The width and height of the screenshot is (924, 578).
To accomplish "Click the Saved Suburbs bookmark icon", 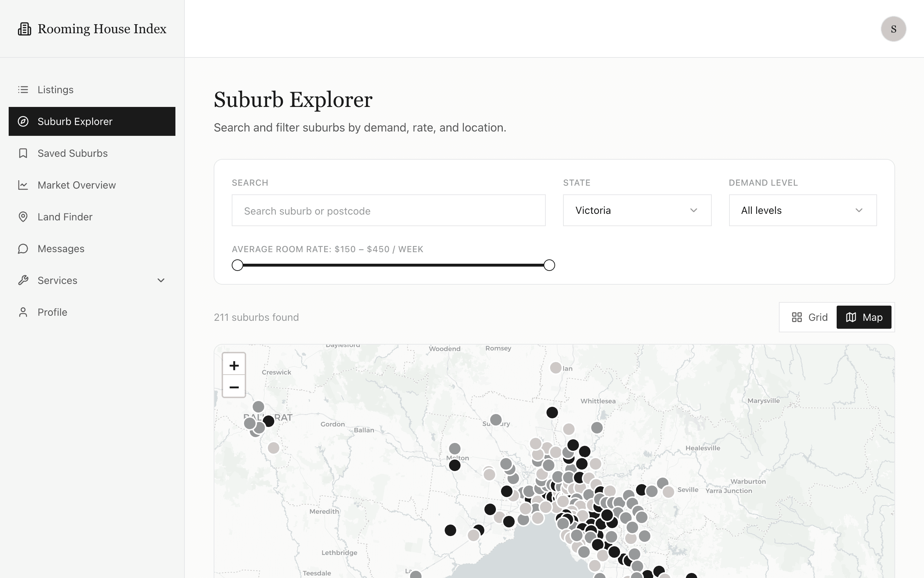I will coord(23,153).
